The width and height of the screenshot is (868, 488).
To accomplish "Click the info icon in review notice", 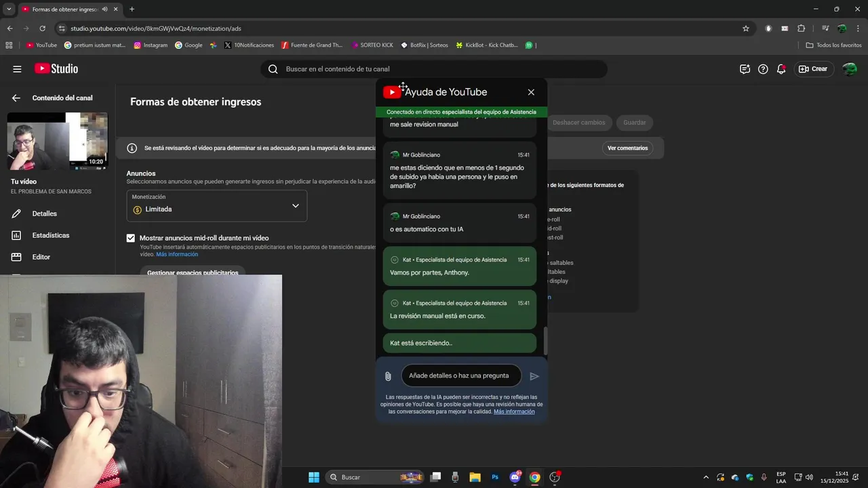I will pos(132,148).
